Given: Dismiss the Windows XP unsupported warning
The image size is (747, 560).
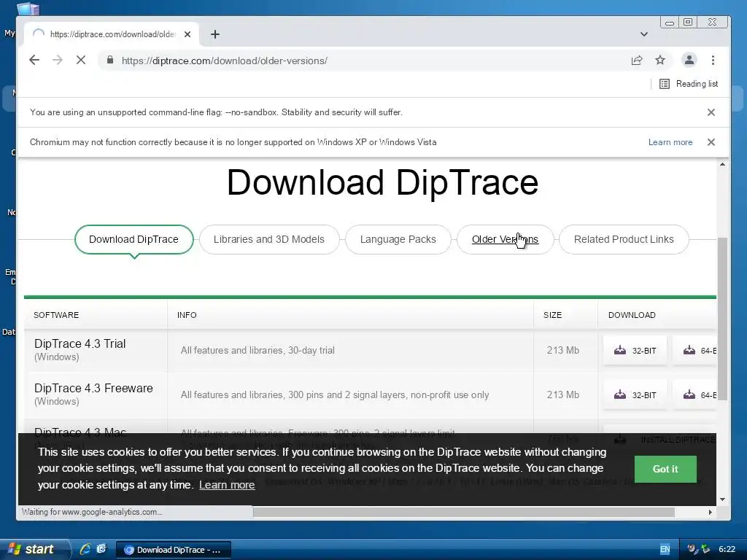Looking at the screenshot, I should coord(711,142).
